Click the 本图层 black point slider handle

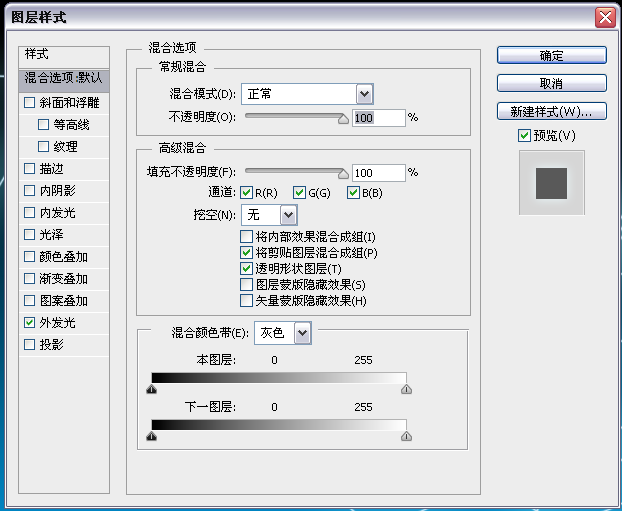coord(152,392)
